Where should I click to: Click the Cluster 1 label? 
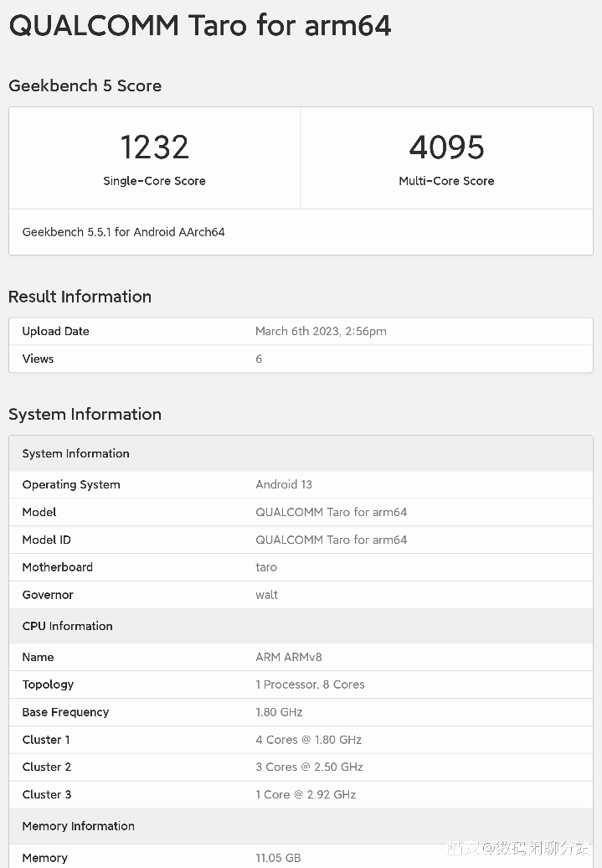[46, 740]
